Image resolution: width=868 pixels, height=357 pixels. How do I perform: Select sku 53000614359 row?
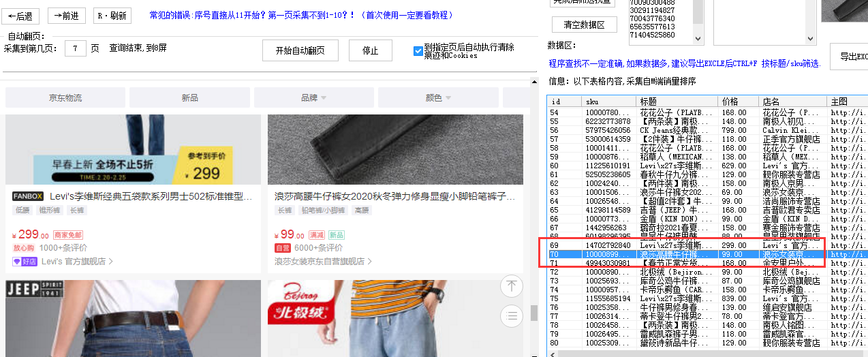coord(707,139)
